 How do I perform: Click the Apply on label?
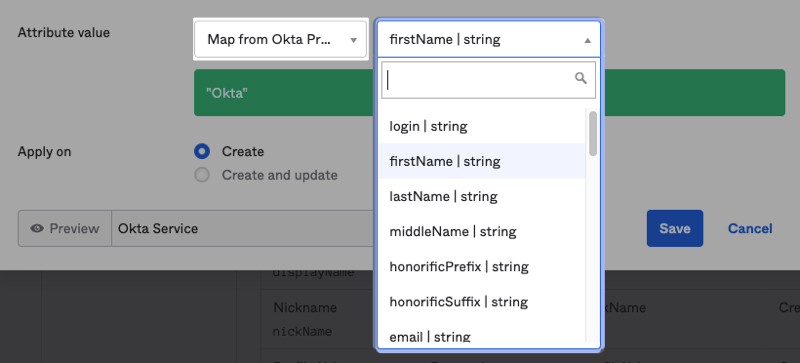(x=44, y=152)
